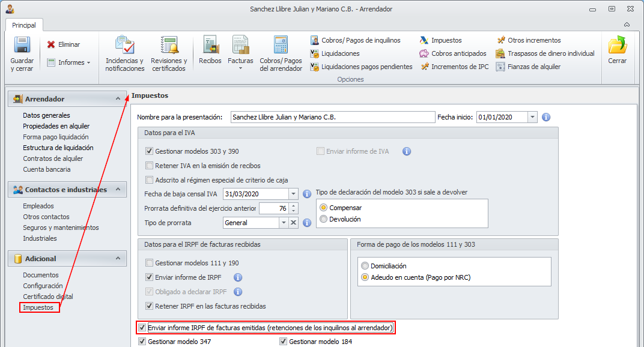The height and width of the screenshot is (347, 644).
Task: Open Impuestos in the Adicional sidebar list
Action: pos(38,307)
